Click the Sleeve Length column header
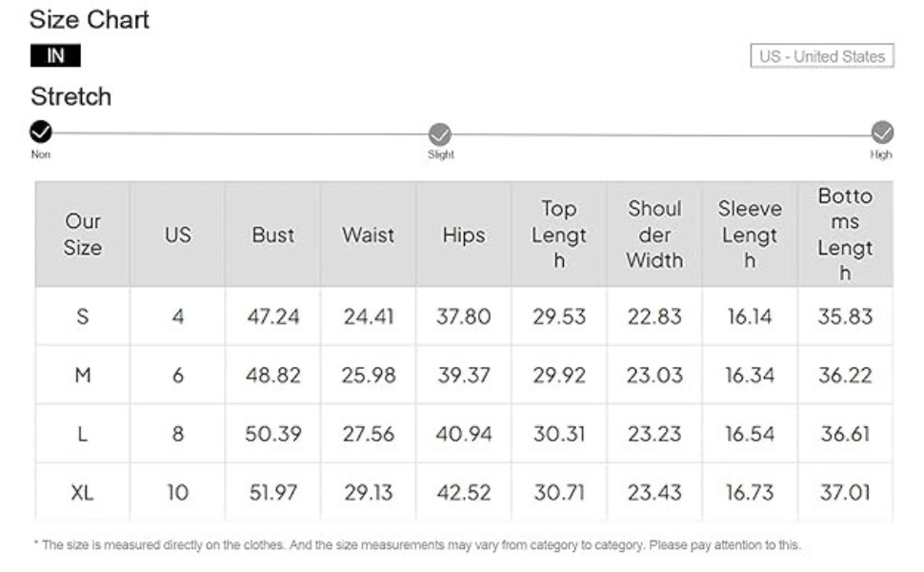924x572 pixels. click(x=750, y=235)
